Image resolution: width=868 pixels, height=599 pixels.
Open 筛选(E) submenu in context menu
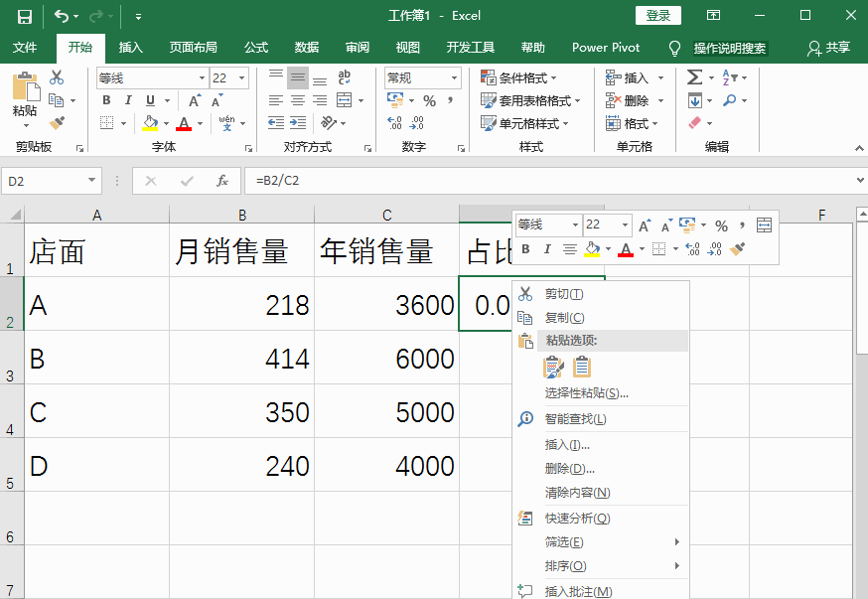[x=601, y=542]
